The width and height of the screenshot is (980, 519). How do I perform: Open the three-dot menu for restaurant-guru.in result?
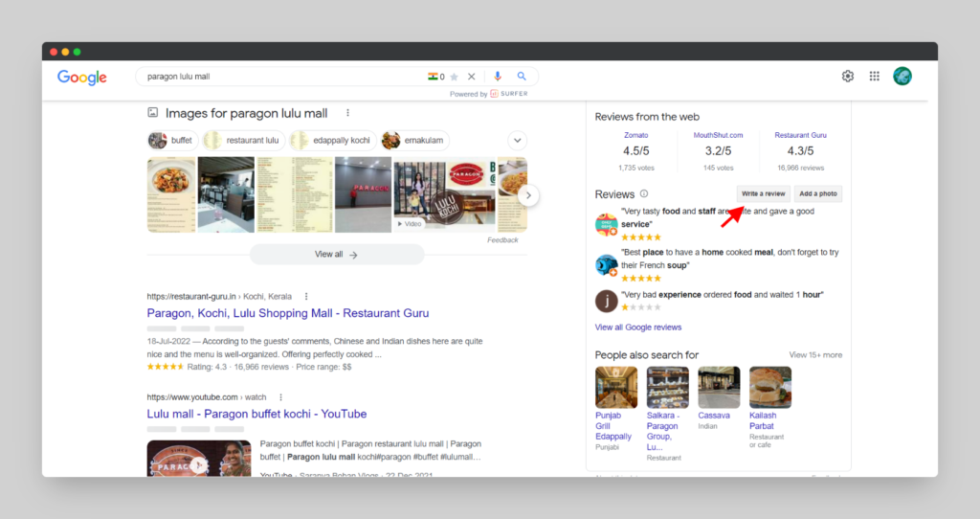point(305,297)
